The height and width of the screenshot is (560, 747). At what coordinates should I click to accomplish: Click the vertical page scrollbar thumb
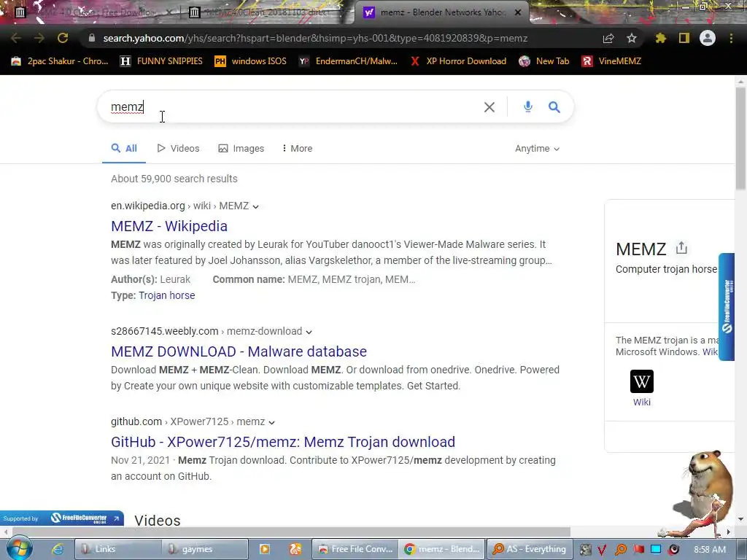[741, 138]
